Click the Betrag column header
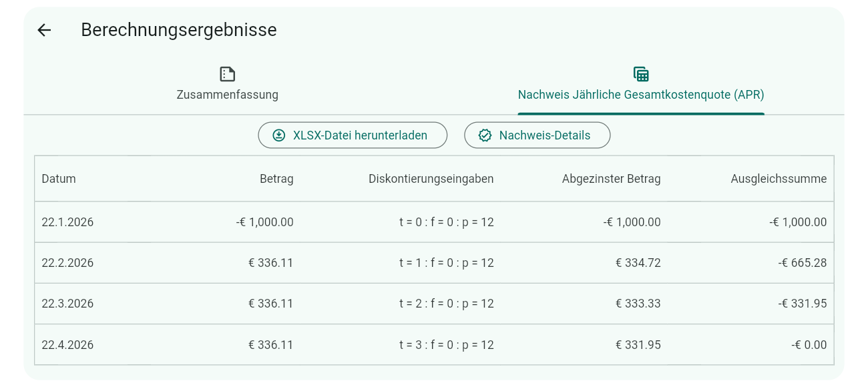 point(276,179)
